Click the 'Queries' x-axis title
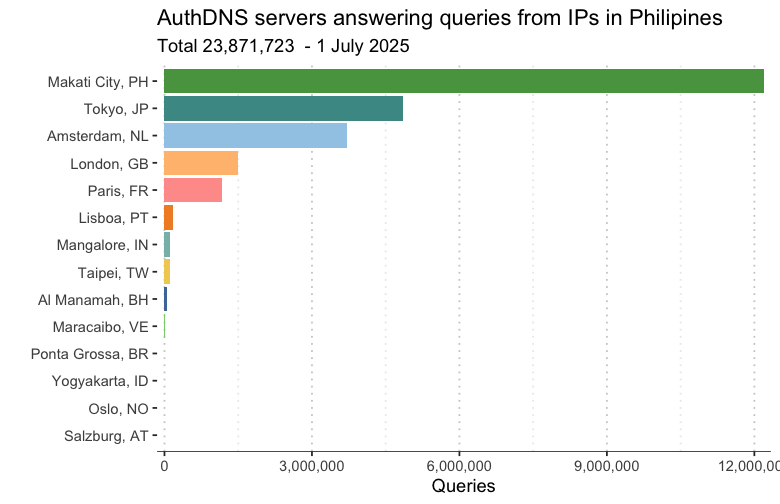 pyautogui.click(x=464, y=486)
